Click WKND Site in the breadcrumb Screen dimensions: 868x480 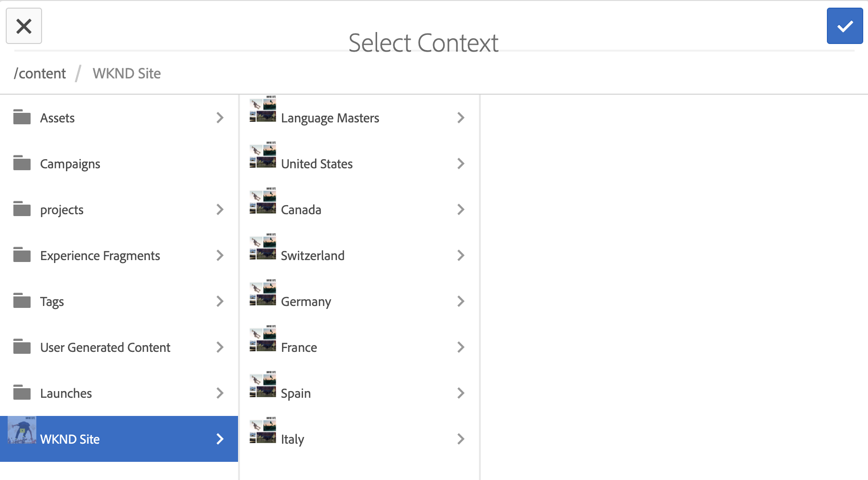point(127,74)
